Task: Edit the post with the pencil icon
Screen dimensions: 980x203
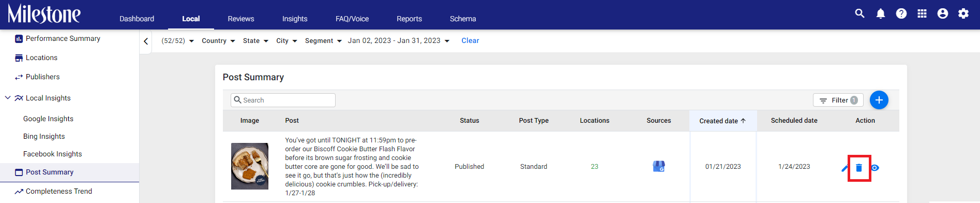Action: pos(844,168)
